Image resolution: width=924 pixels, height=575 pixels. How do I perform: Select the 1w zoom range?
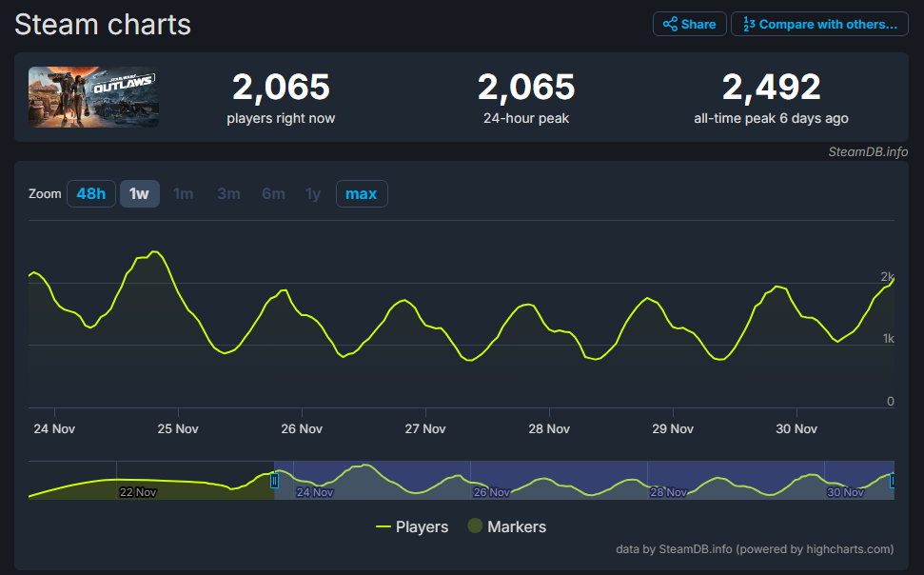pyautogui.click(x=140, y=193)
